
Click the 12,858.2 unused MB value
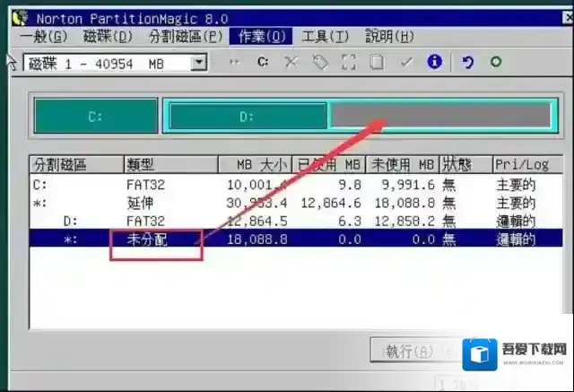[x=404, y=221]
